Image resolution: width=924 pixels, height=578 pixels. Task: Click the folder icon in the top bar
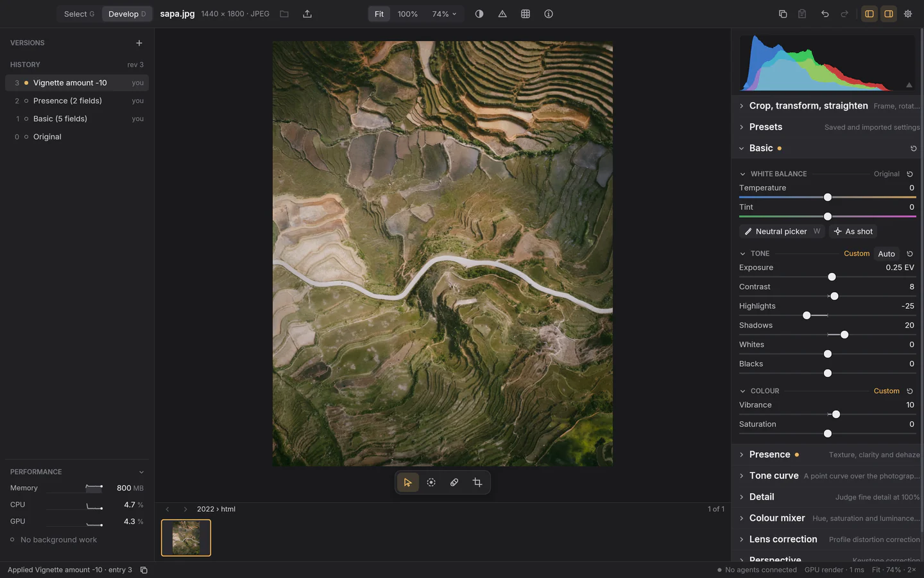click(284, 13)
